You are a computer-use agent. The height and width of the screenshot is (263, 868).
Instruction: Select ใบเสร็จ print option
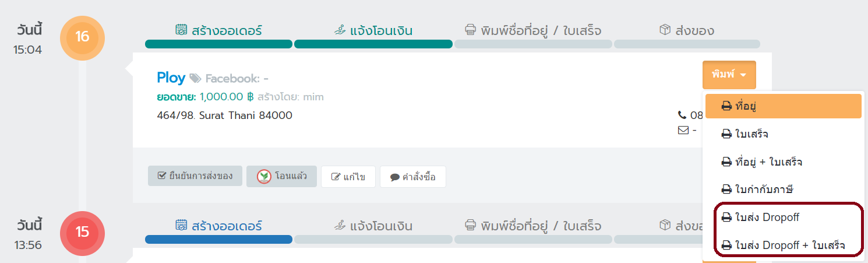tap(783, 134)
